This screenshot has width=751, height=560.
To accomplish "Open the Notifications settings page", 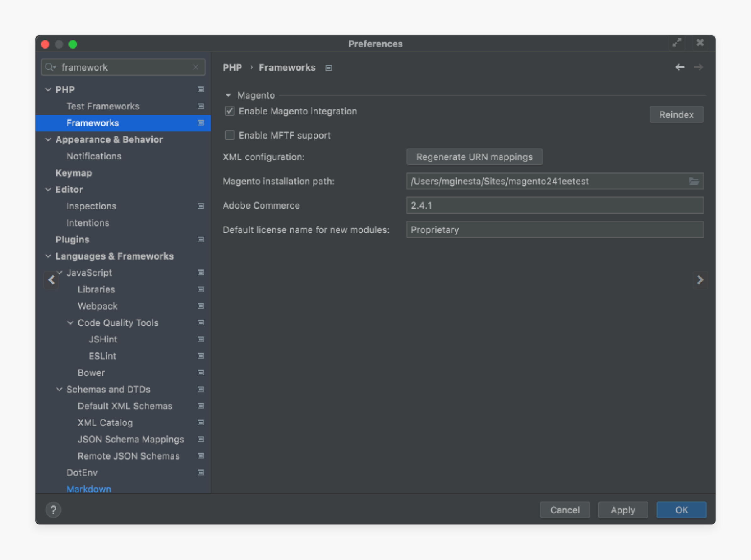I will point(94,156).
